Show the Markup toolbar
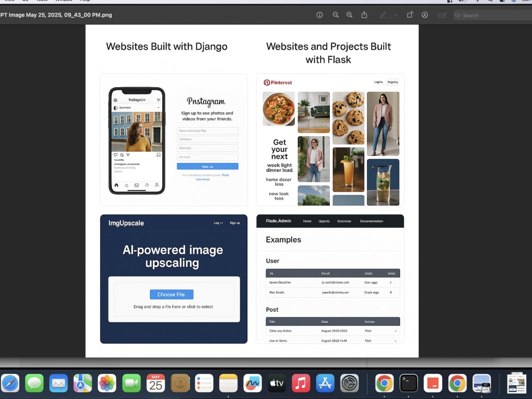The height and width of the screenshot is (399, 532). tap(425, 15)
